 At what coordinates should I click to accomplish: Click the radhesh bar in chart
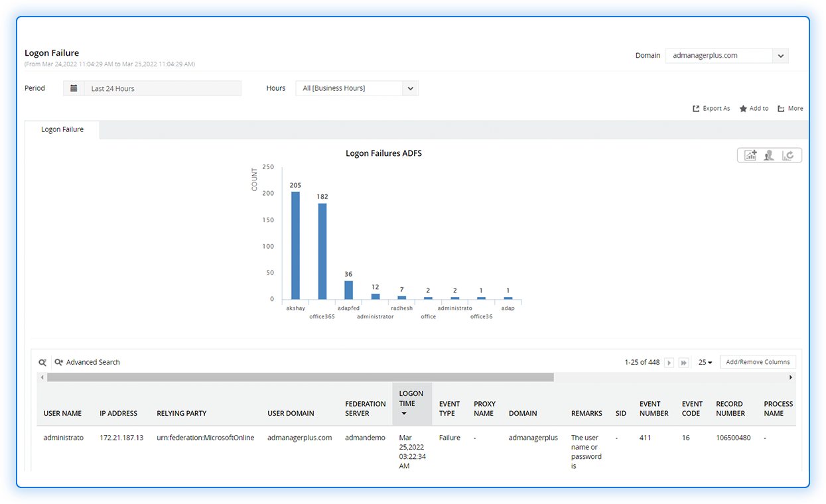(x=401, y=298)
